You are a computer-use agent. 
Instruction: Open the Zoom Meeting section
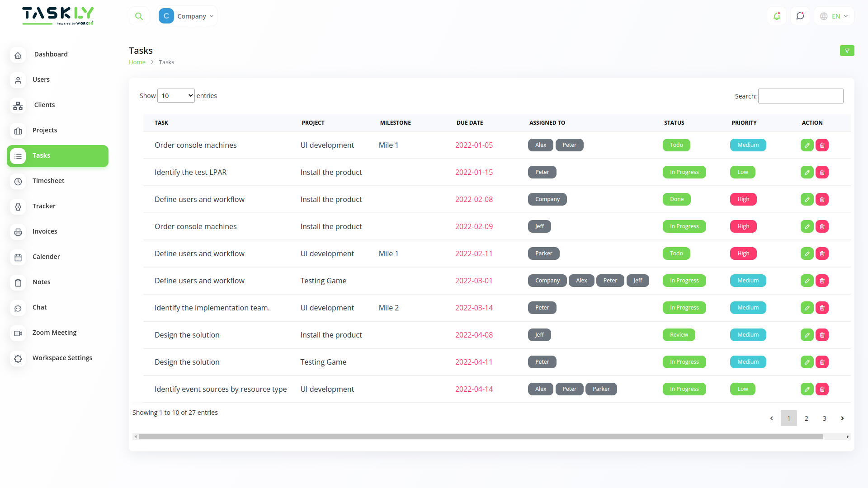click(x=54, y=333)
